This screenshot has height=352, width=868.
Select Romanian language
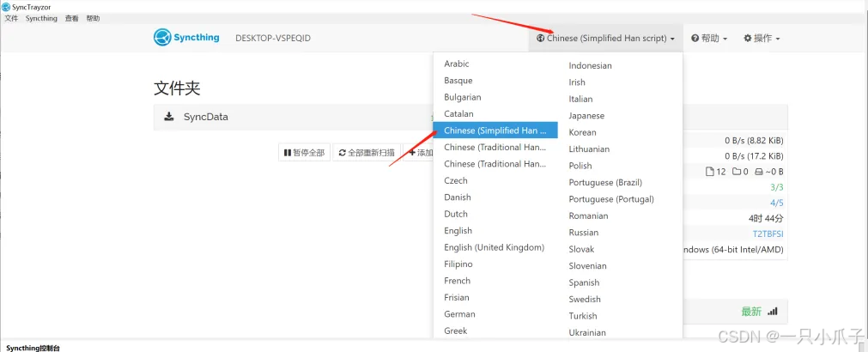click(x=620, y=215)
